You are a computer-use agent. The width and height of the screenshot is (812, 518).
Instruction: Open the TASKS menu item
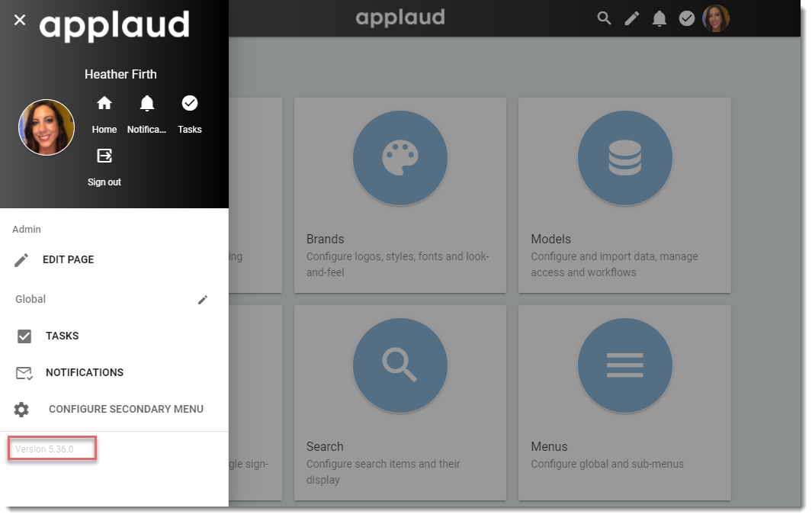(x=63, y=336)
